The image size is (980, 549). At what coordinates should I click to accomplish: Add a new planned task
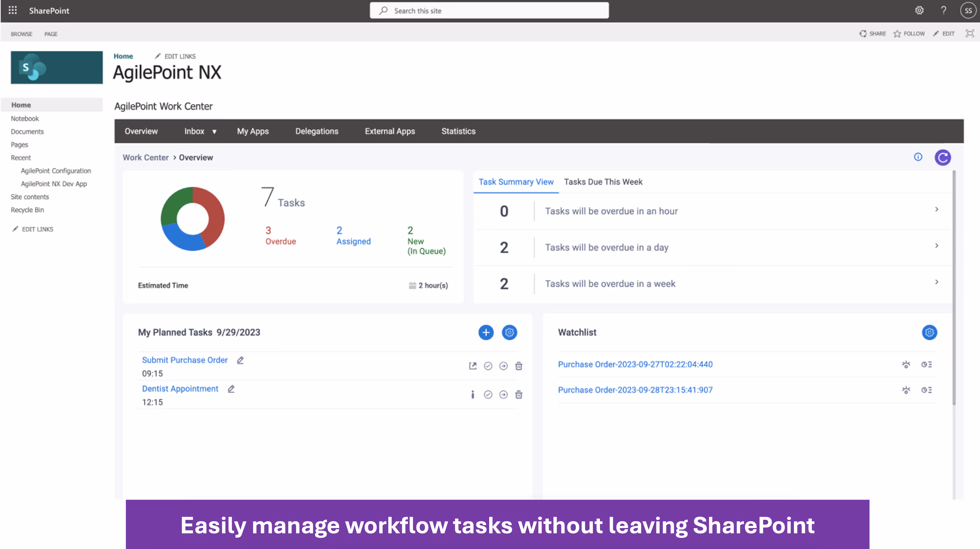pyautogui.click(x=486, y=332)
